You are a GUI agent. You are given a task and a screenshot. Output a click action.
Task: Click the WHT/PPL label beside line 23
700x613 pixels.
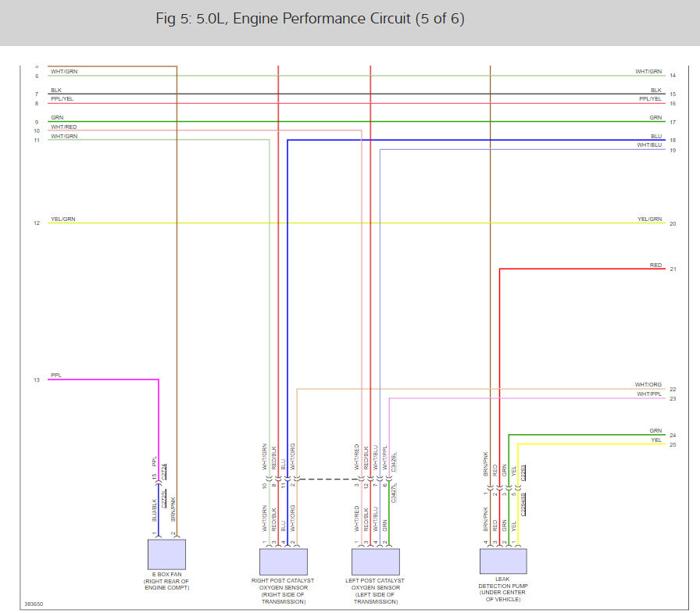649,394
